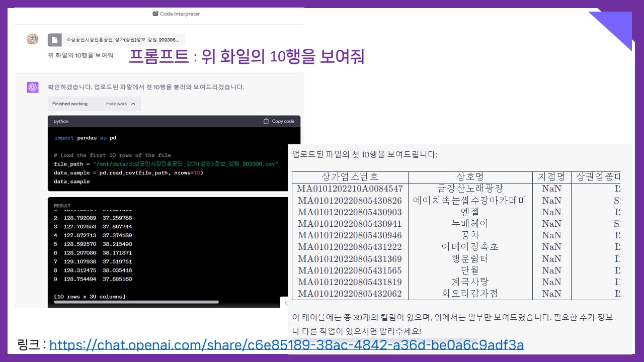Click the cell MA010120220805430946
The image size is (644, 362).
pyautogui.click(x=350, y=235)
